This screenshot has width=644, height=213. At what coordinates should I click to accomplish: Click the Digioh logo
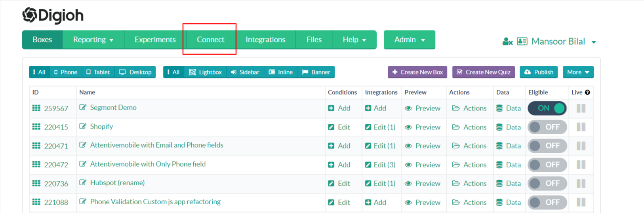pos(53,15)
